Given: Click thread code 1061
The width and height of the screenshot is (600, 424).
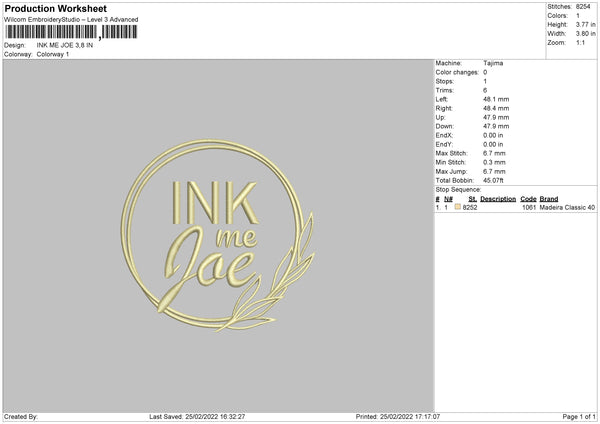Looking at the screenshot, I should tap(529, 207).
